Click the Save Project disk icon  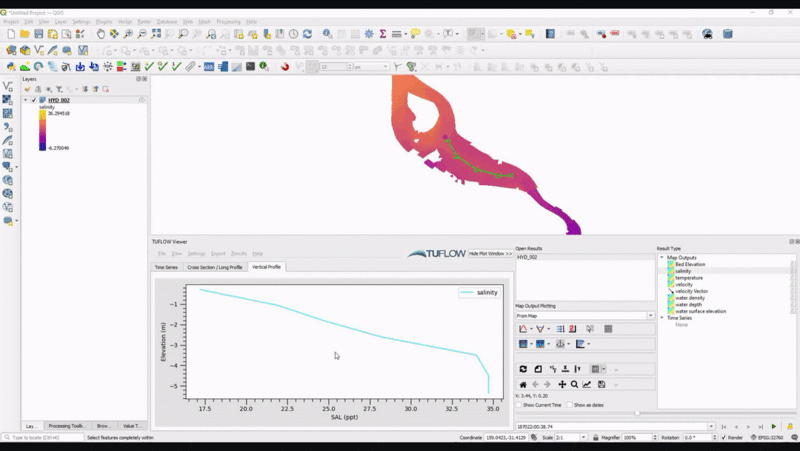click(x=39, y=34)
